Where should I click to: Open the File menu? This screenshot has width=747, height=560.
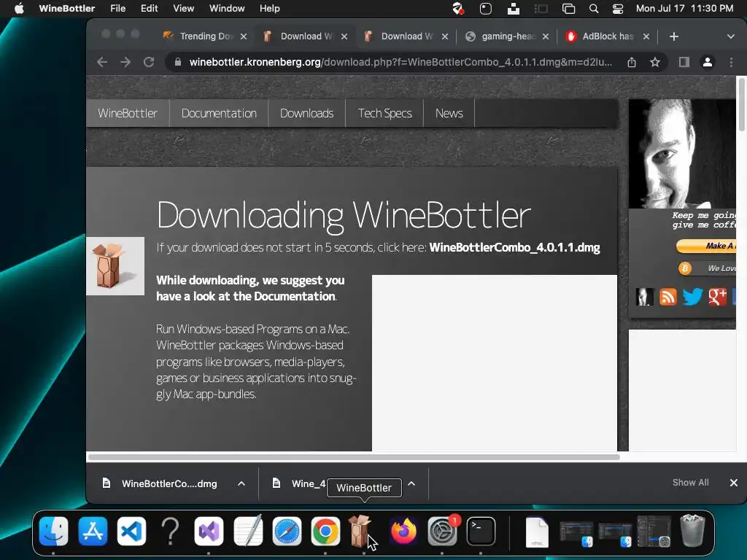point(117,9)
